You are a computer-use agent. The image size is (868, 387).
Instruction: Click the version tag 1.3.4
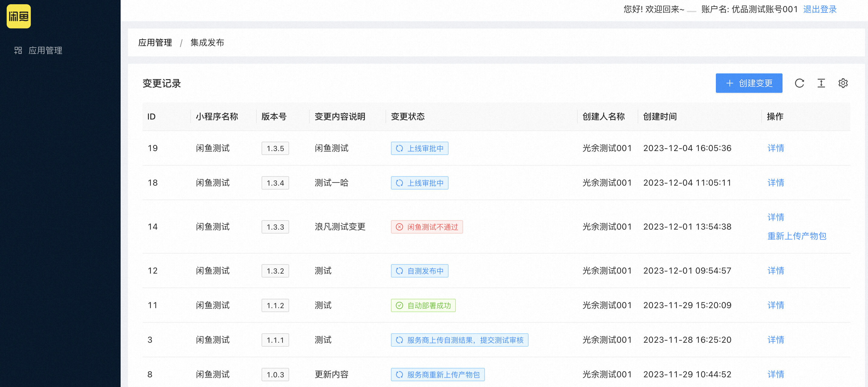pyautogui.click(x=275, y=183)
